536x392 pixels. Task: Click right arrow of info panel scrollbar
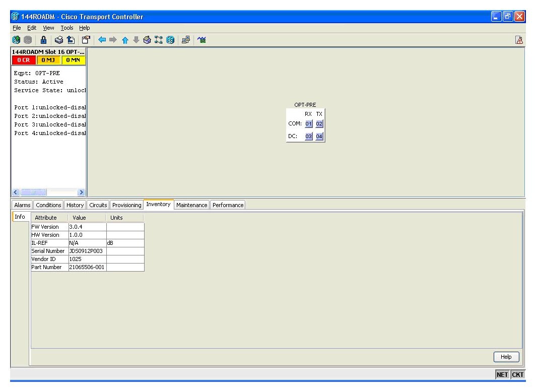pos(81,192)
